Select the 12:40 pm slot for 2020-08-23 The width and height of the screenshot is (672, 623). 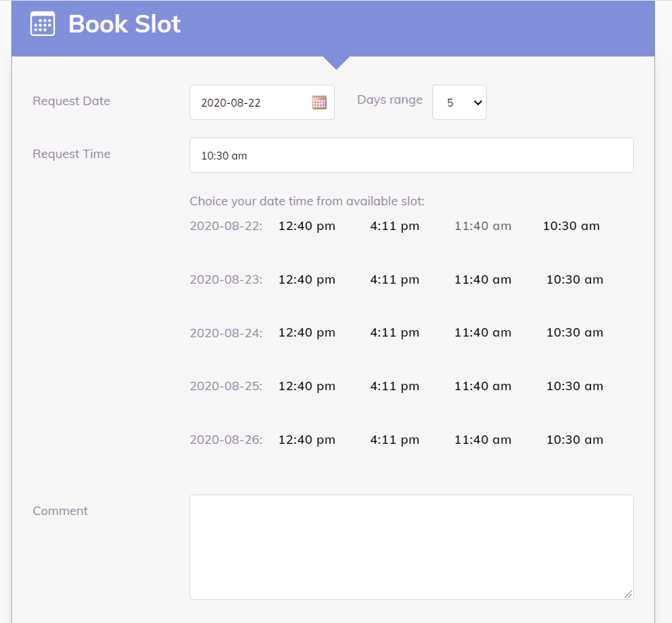click(x=306, y=279)
